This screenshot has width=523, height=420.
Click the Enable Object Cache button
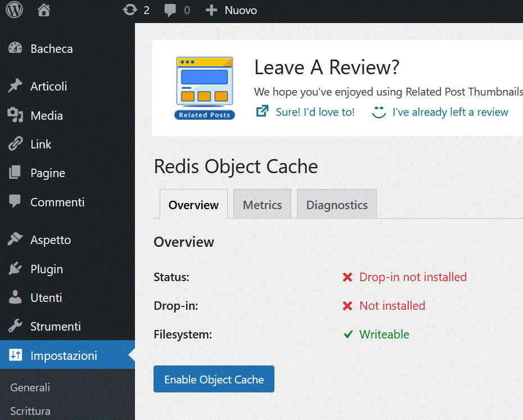tap(214, 379)
